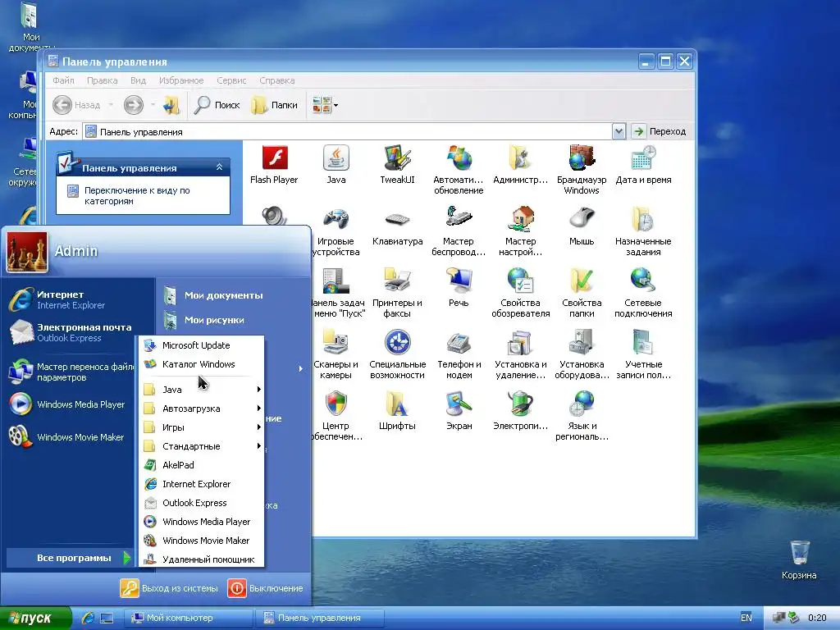
Task: Open the Шрифты folder icon
Action: click(x=398, y=411)
